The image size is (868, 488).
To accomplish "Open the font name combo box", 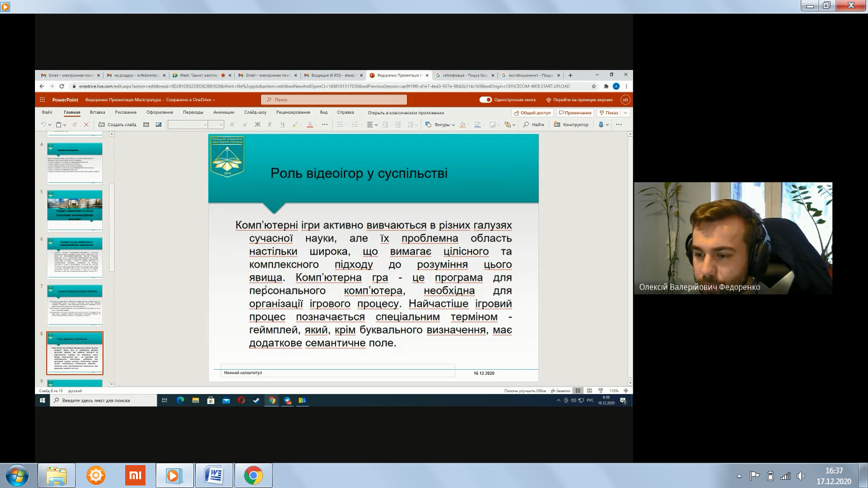I will [x=187, y=125].
